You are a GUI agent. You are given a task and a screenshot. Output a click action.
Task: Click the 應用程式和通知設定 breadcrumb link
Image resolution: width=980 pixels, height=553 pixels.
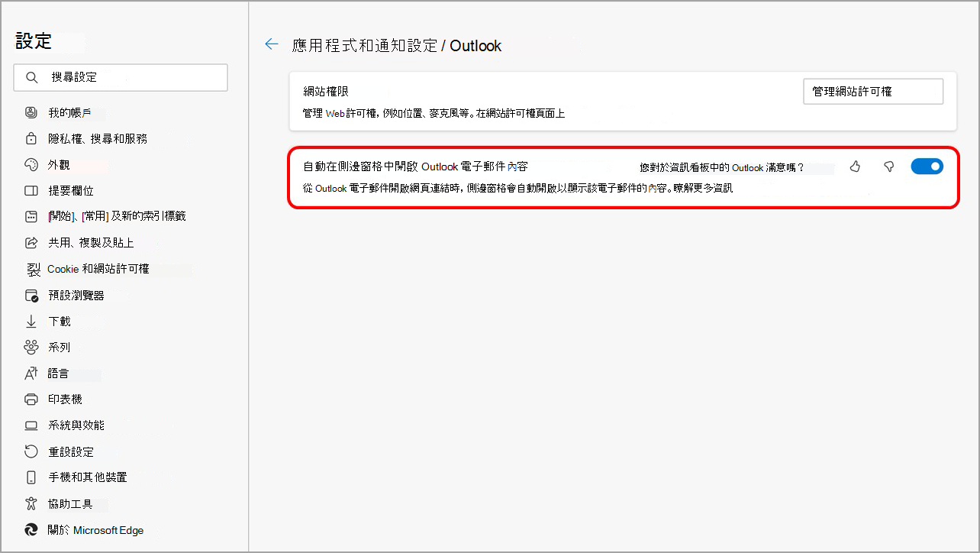(x=365, y=46)
